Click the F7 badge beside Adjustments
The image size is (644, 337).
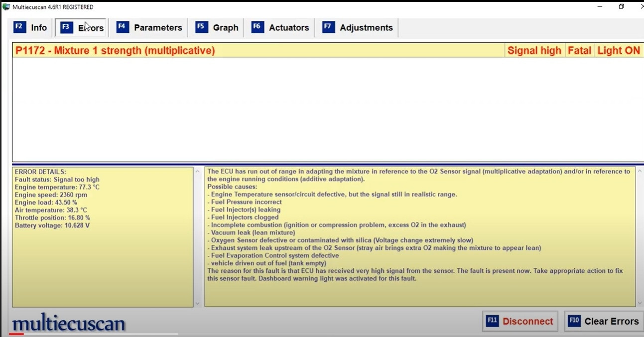[x=328, y=27]
